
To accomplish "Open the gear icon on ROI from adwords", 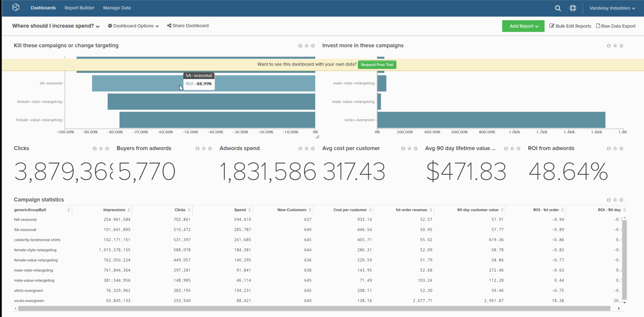I will (622, 148).
